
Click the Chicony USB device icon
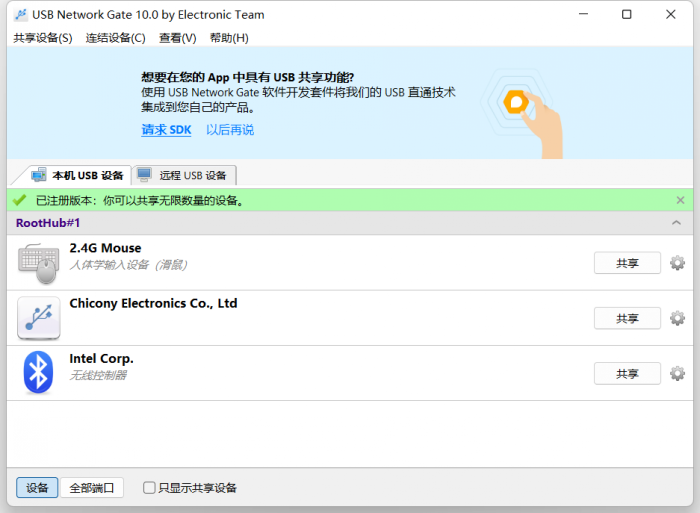(38, 318)
